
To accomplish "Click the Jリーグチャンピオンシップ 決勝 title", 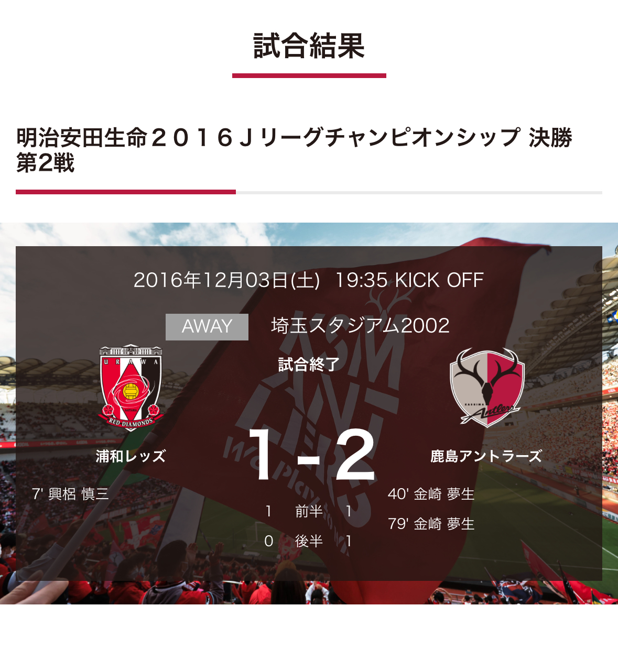I will point(294,150).
